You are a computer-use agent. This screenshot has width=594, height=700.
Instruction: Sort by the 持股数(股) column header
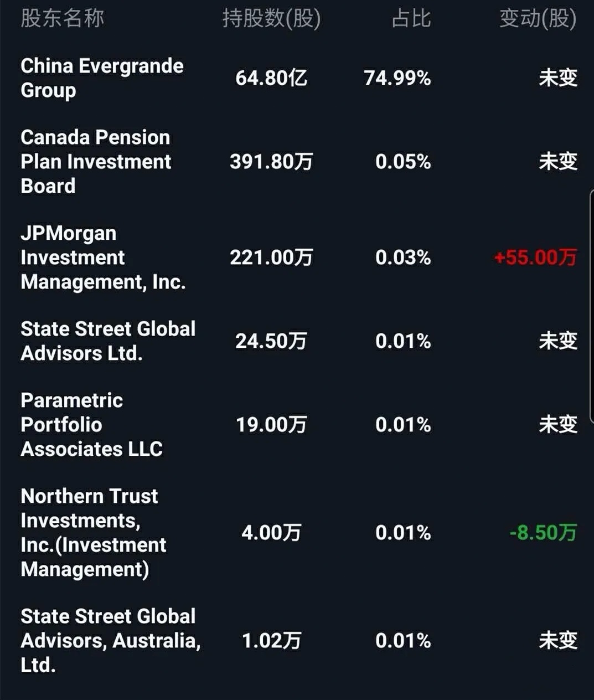click(x=271, y=18)
